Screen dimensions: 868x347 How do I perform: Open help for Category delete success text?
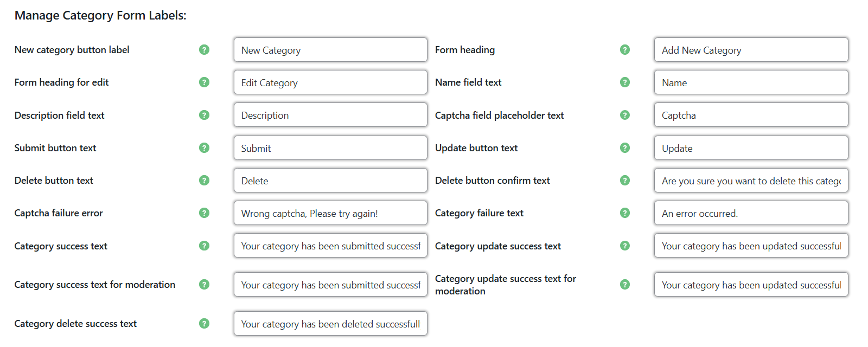[x=205, y=323]
